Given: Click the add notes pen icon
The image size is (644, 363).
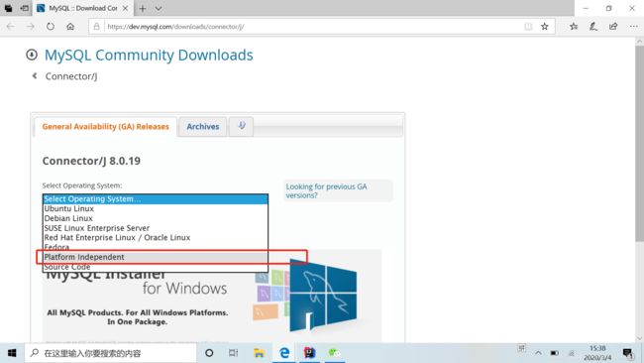Looking at the screenshot, I should pyautogui.click(x=593, y=27).
